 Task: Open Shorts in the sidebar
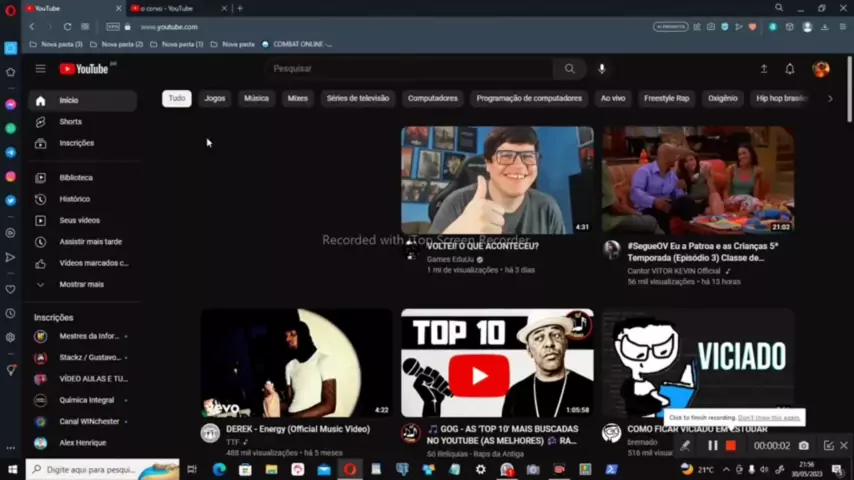(x=70, y=122)
